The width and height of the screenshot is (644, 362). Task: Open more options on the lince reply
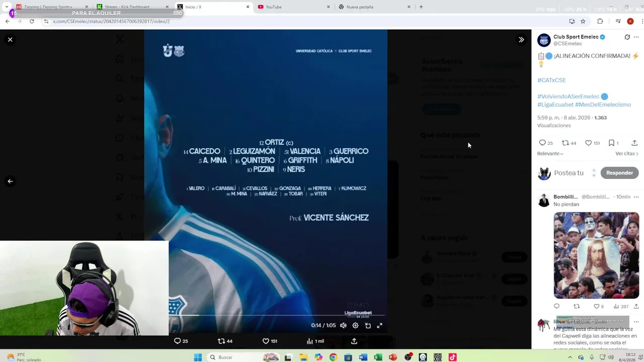pos(636,322)
